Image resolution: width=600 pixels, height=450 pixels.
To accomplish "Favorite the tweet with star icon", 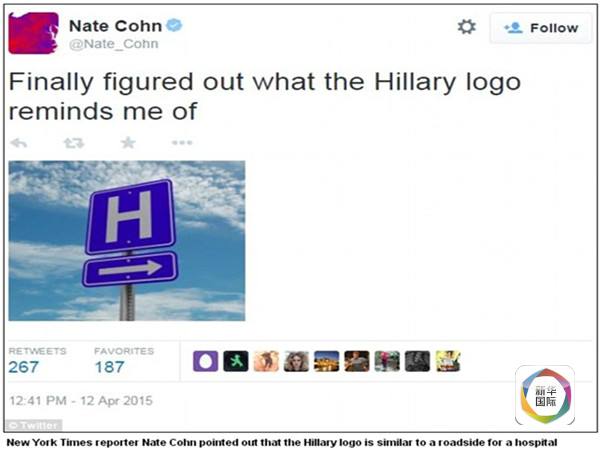I will (x=128, y=143).
